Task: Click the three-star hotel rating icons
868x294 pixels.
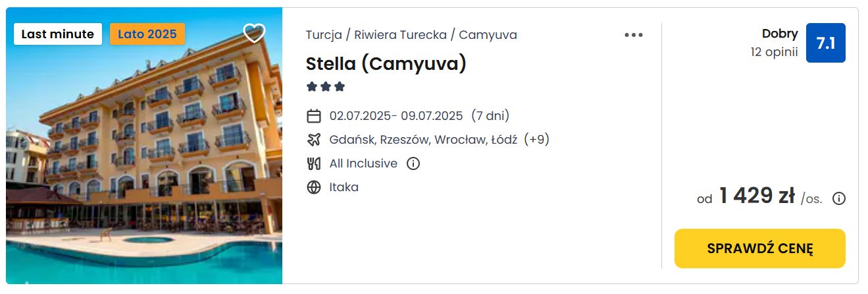Action: (x=326, y=87)
